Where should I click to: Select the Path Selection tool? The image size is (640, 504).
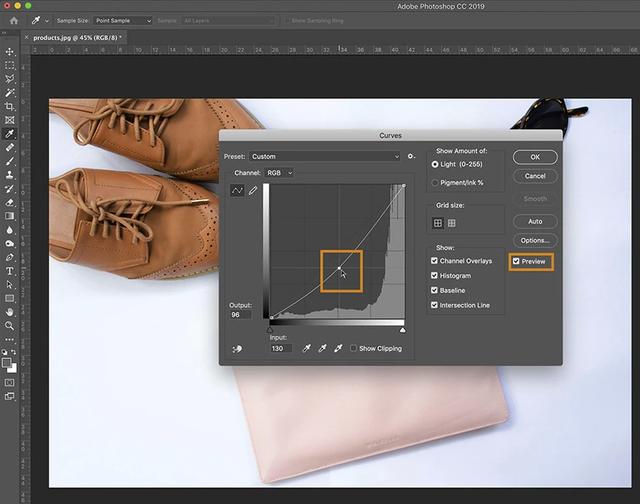(x=9, y=285)
